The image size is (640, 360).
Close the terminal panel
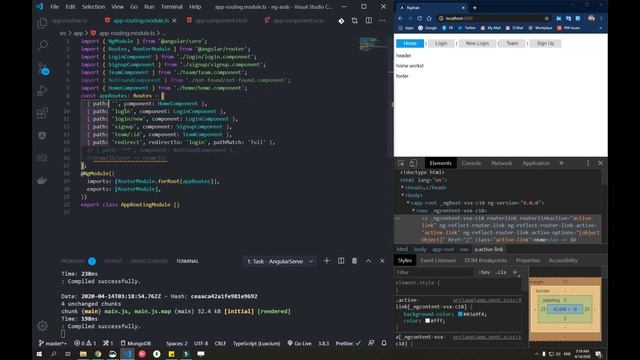[x=382, y=261]
